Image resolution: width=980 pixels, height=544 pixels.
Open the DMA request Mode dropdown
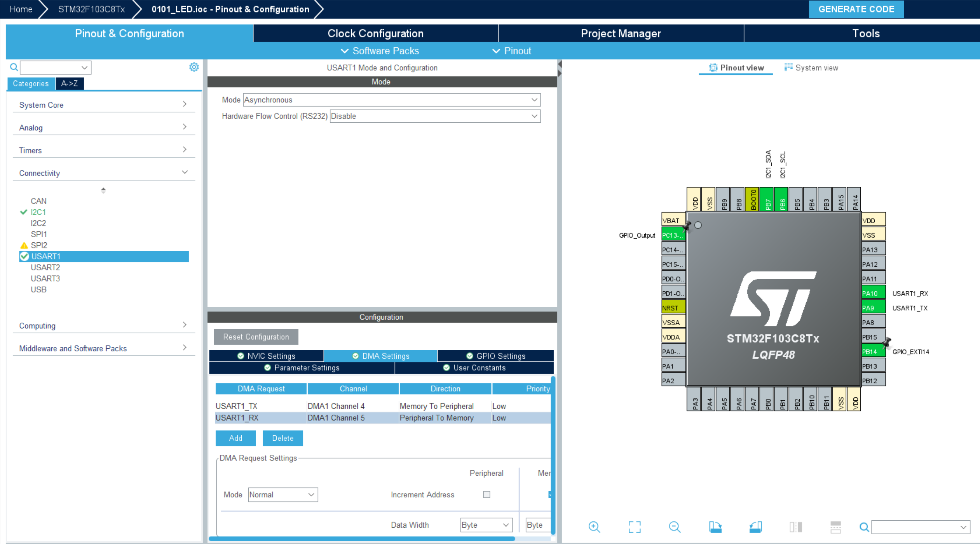coord(283,495)
